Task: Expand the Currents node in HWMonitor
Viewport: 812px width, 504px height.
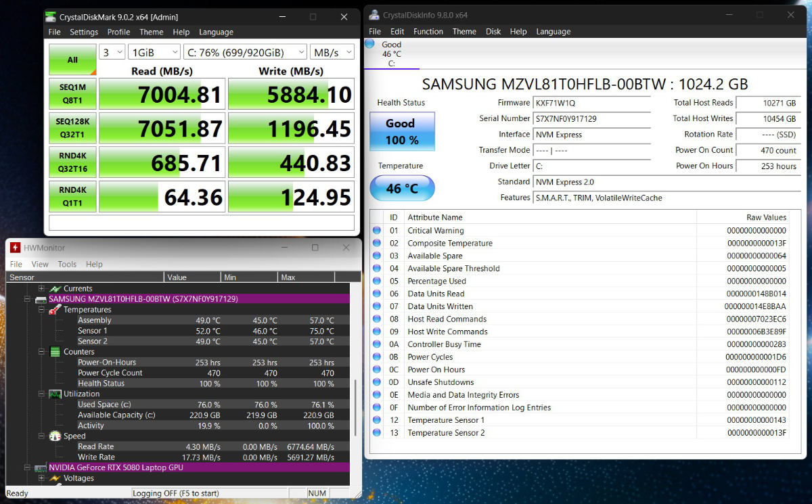Action: tap(41, 289)
